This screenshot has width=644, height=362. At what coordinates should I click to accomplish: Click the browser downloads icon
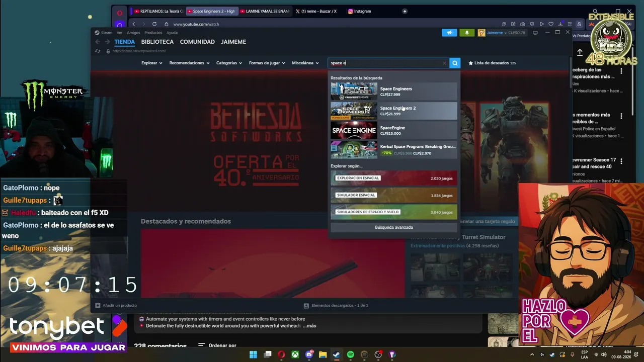(x=560, y=24)
